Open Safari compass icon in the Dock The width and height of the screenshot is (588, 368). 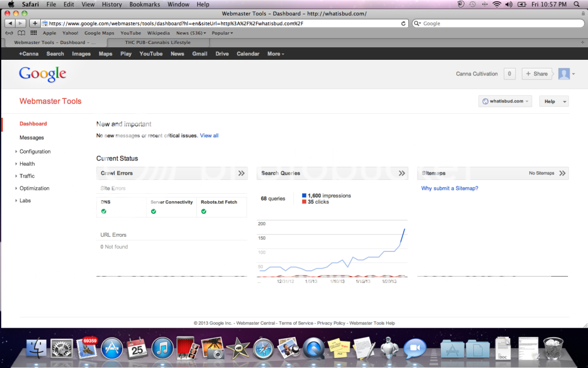click(x=263, y=348)
